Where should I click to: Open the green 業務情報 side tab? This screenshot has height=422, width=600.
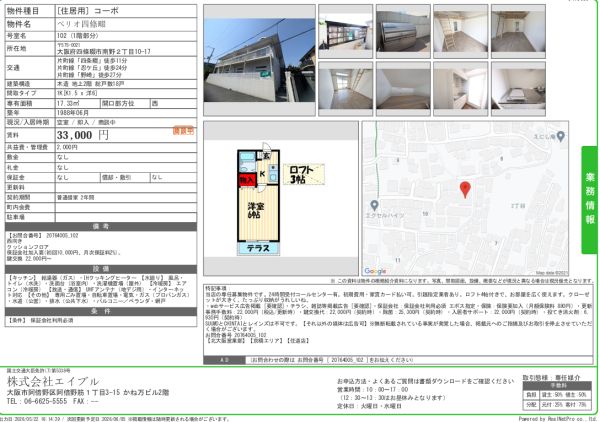click(x=589, y=200)
